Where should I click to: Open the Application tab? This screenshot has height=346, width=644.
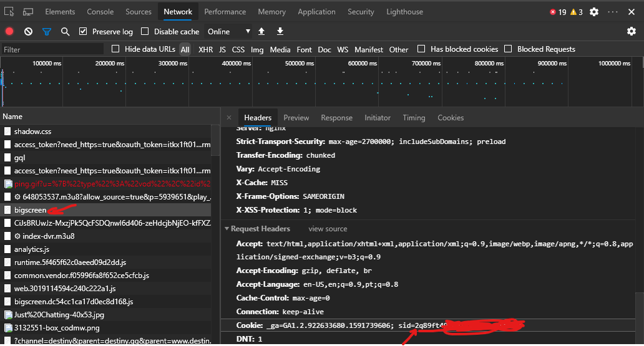point(316,12)
